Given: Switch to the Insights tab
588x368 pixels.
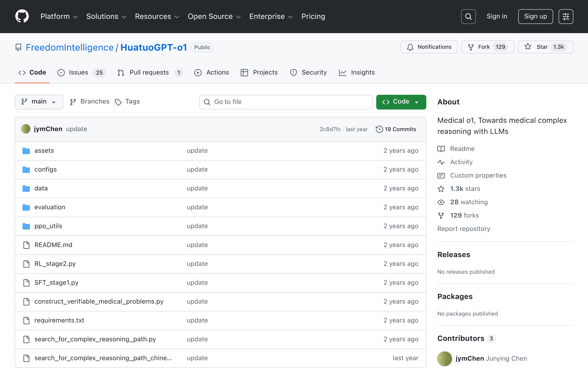Looking at the screenshot, I should tap(357, 72).
